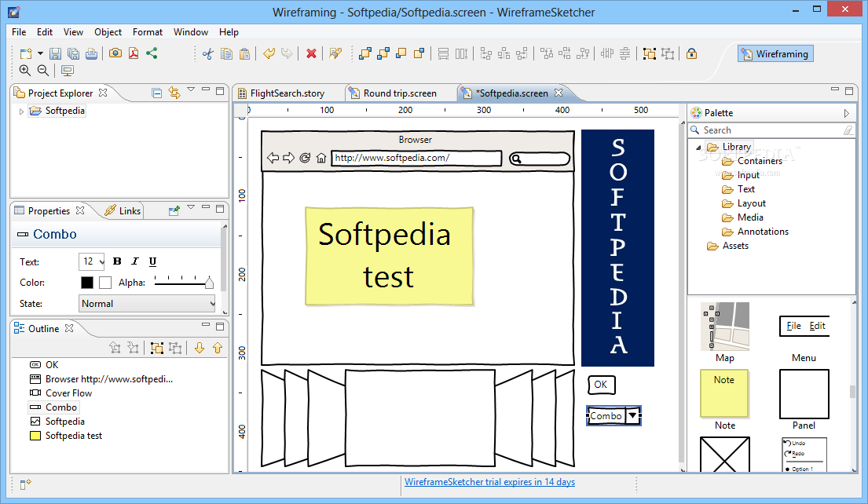This screenshot has height=504, width=868.
Task: Expand the Softpedia project tree node
Action: 21,111
